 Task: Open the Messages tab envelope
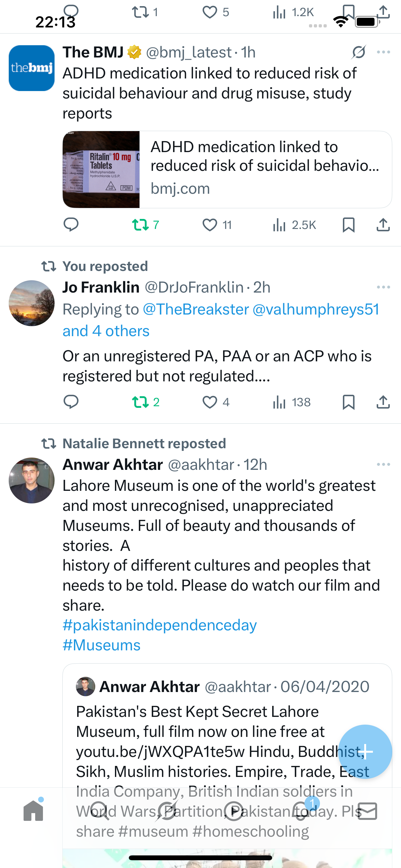pos(367,811)
